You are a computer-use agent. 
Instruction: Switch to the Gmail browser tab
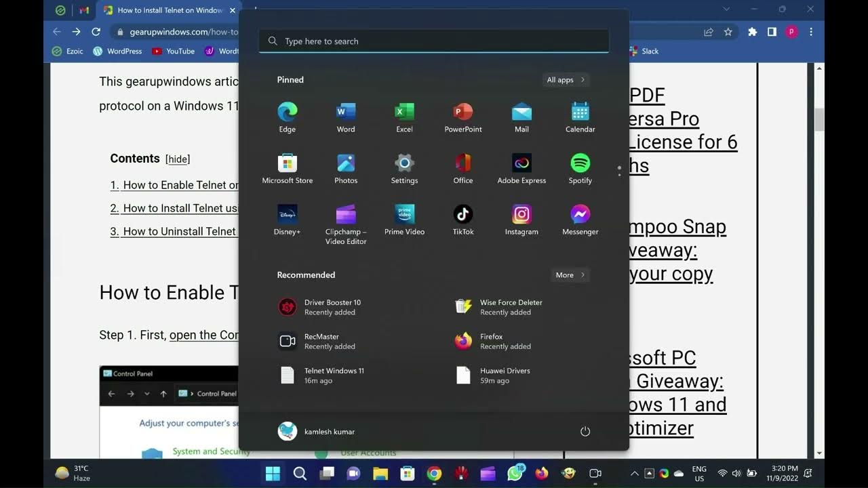pyautogui.click(x=83, y=10)
